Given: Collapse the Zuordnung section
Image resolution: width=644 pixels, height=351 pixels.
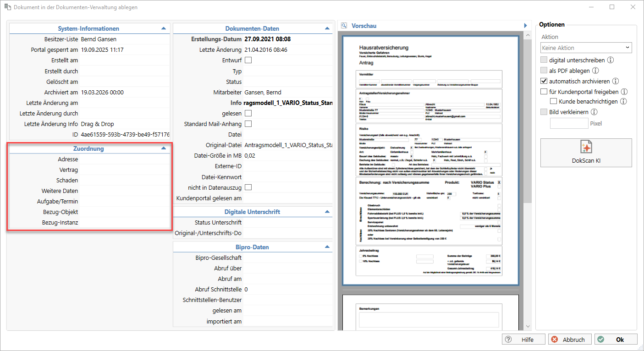Looking at the screenshot, I should point(164,148).
